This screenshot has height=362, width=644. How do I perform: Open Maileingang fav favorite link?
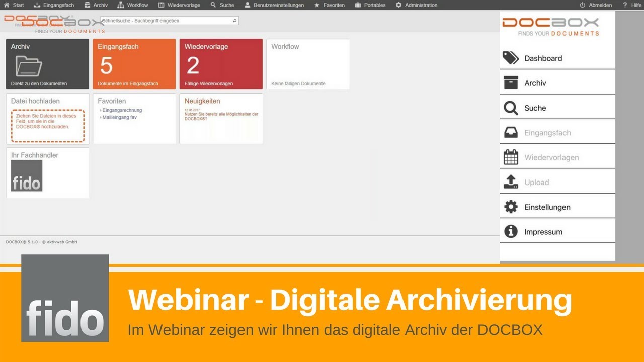pyautogui.click(x=119, y=117)
